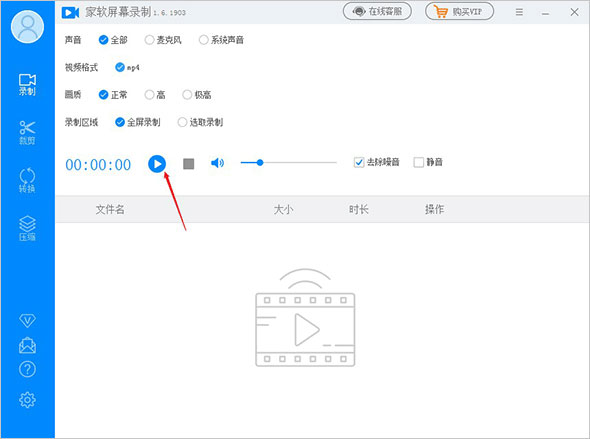Open settings via the gear icon
Image resolution: width=590 pixels, height=439 pixels.
pos(27,400)
